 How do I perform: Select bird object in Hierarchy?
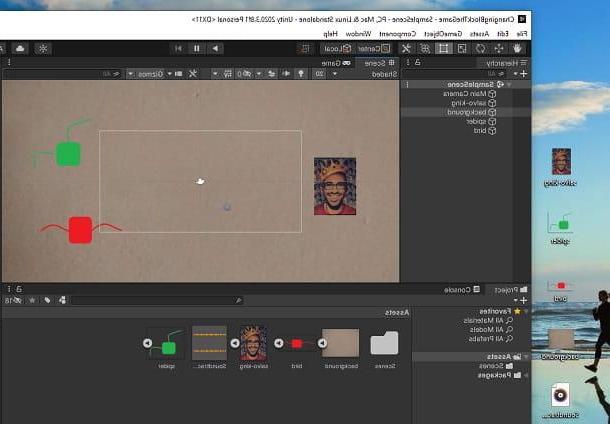click(485, 131)
